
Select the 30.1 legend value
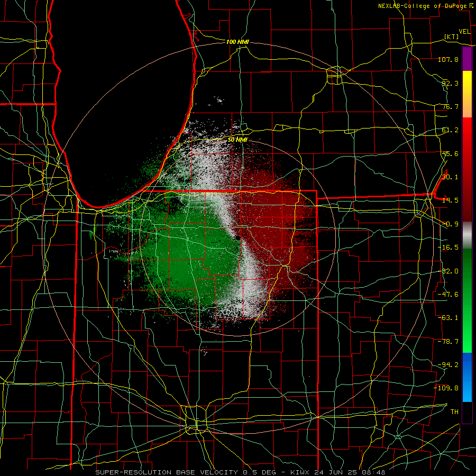coord(450,177)
